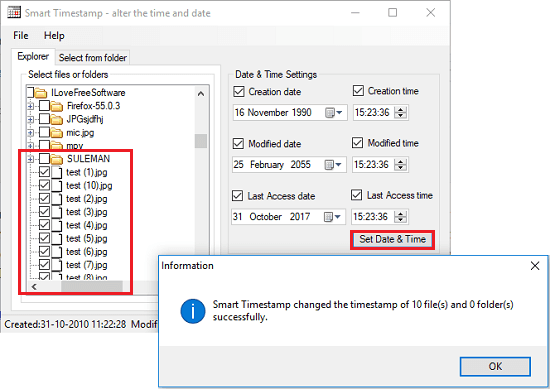Viewport: 550px width, 389px height.
Task: Click the SULEMAN folder icon
Action: click(x=56, y=159)
